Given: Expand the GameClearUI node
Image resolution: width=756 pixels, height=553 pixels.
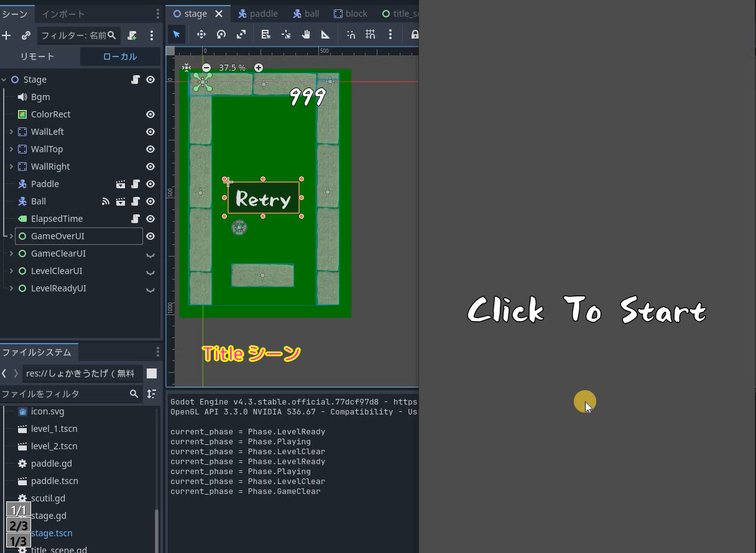Looking at the screenshot, I should (x=11, y=254).
